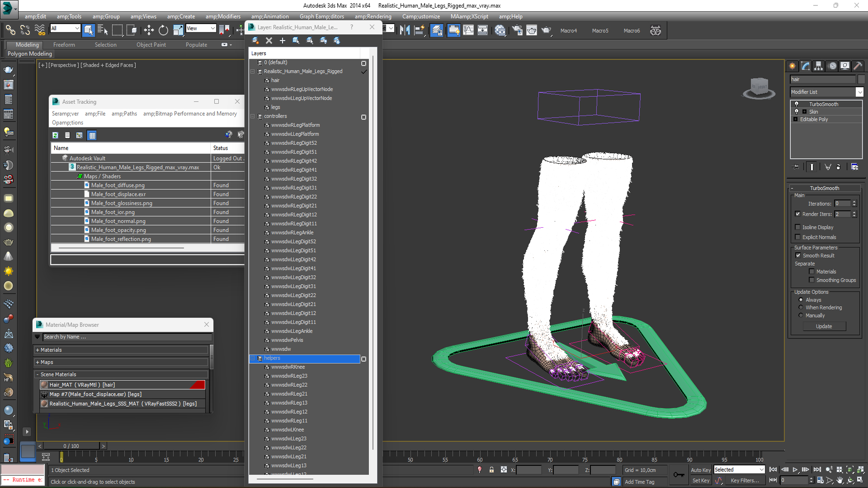Click Zoom Extents All viewport icon

[x=860, y=470]
